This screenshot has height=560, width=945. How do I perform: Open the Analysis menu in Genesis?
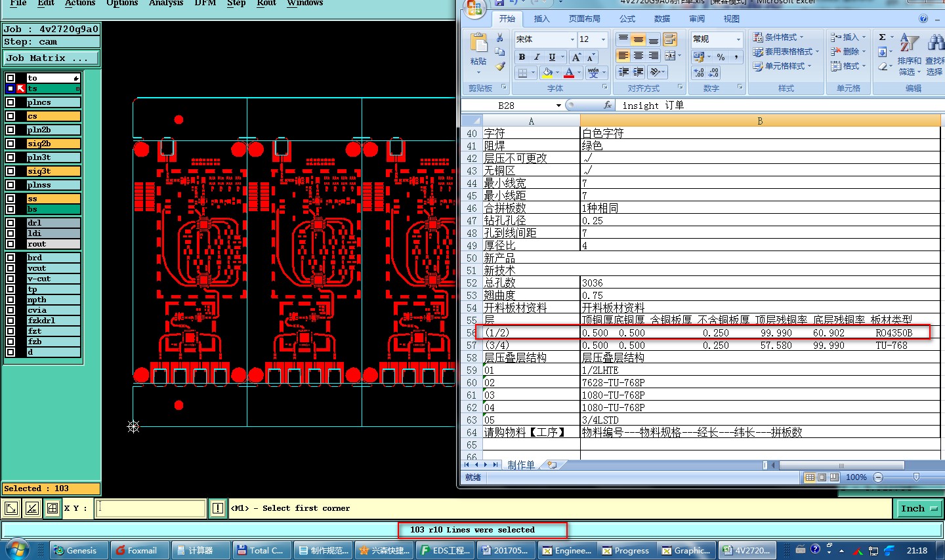coord(165,3)
